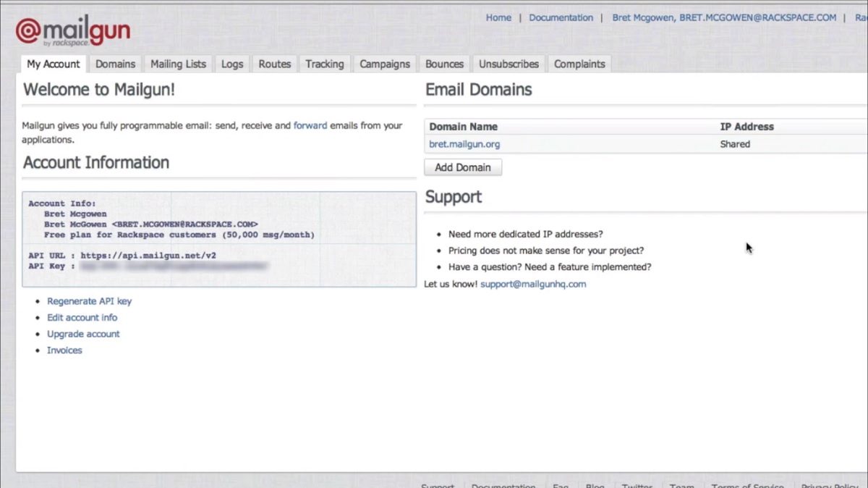Screen dimensions: 868x488
Task: Select the Routes tab
Action: tap(274, 64)
